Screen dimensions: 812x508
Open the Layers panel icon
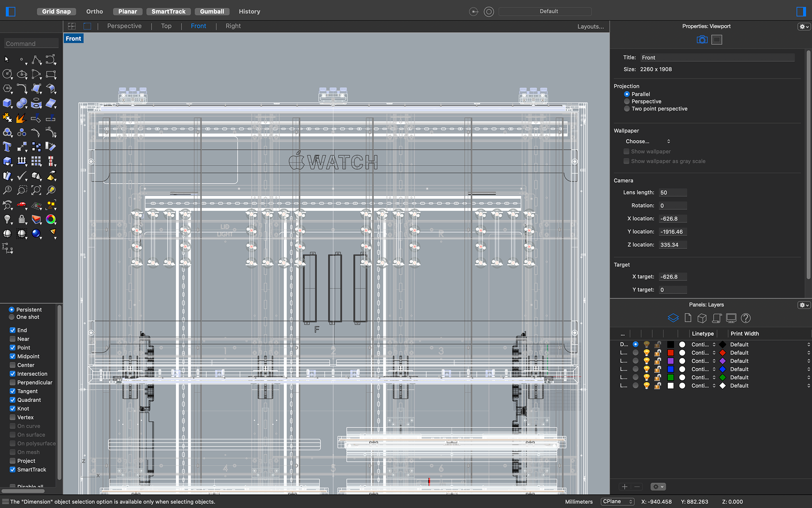point(673,318)
